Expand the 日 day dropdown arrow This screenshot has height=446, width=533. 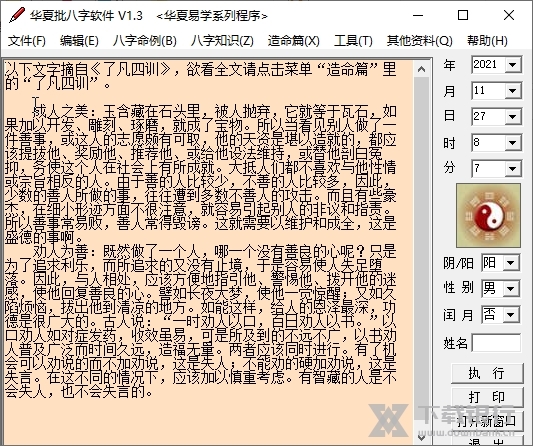513,117
